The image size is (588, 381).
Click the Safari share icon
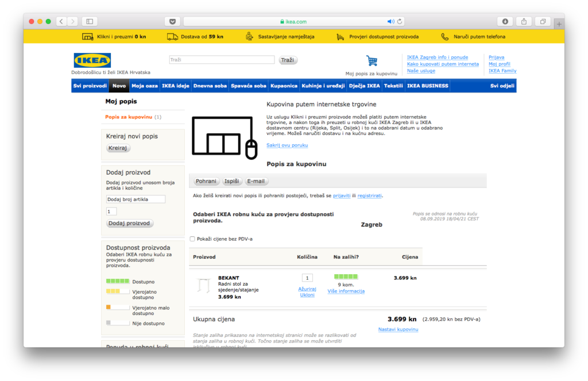[x=524, y=22]
